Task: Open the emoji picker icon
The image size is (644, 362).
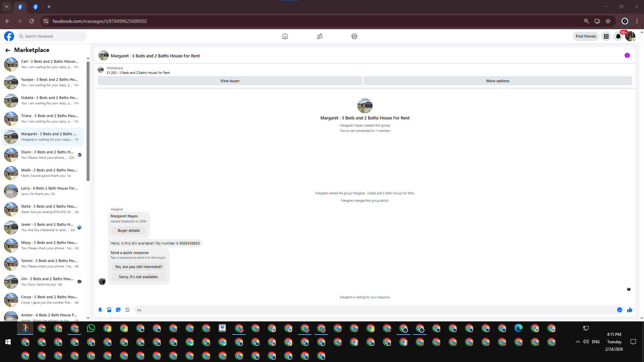Action: click(620, 310)
